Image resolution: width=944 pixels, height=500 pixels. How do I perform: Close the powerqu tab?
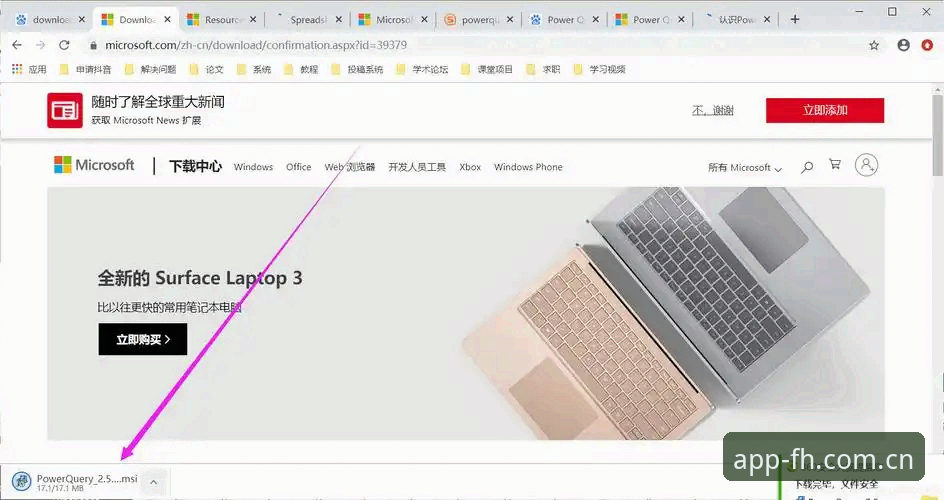510,19
